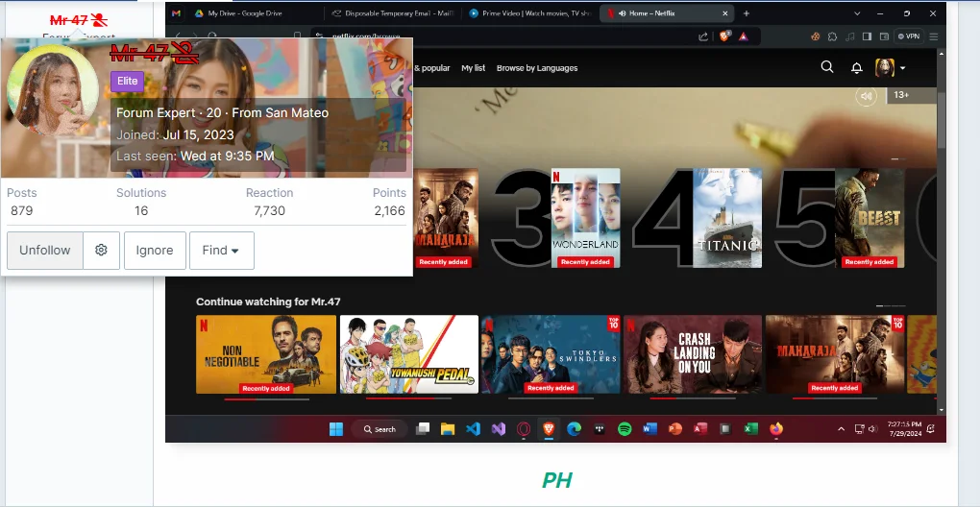
Task: Open Netflix search magnifier icon
Action: pyautogui.click(x=827, y=67)
